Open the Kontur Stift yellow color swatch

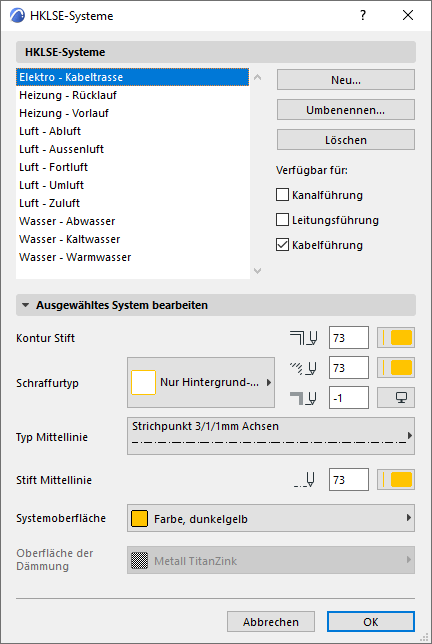pyautogui.click(x=396, y=338)
